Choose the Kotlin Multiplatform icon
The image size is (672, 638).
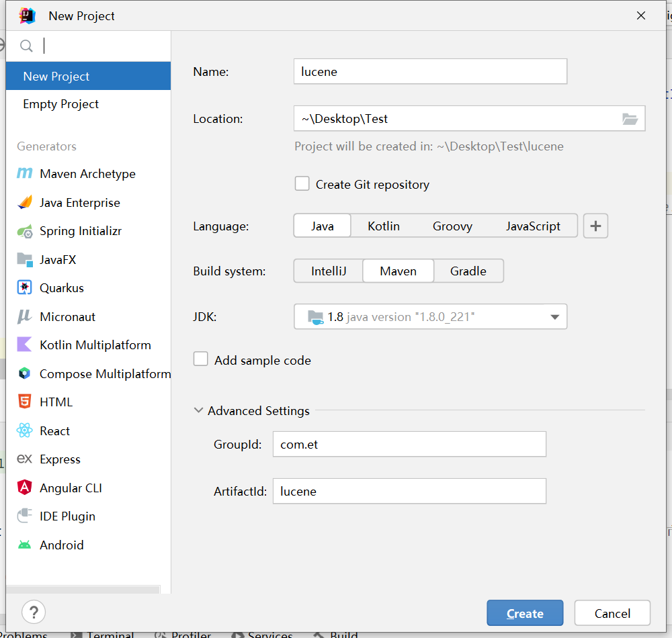[x=25, y=345]
